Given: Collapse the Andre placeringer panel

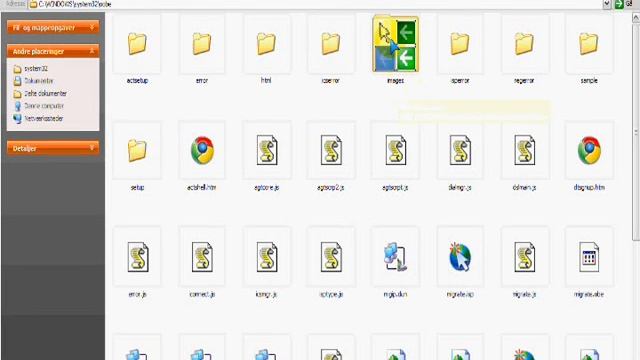Looking at the screenshot, I should [x=53, y=51].
